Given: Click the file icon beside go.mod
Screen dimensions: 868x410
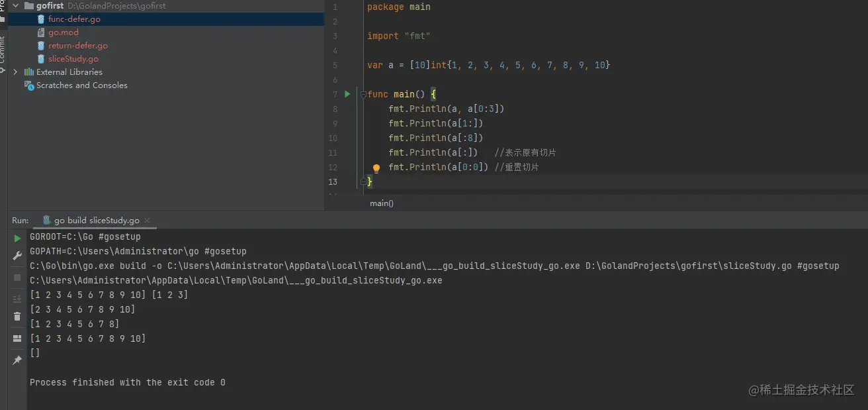Looking at the screenshot, I should click(x=41, y=32).
